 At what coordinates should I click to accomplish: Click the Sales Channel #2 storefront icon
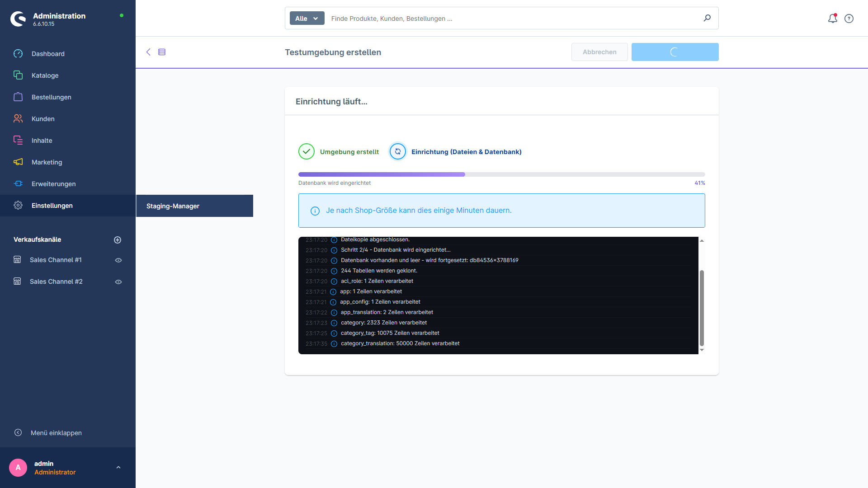click(x=17, y=282)
